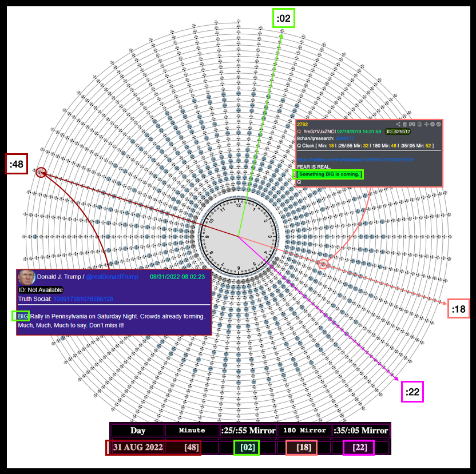Click the circled up-arrow icon on post 2792
Viewport: 476px width, 474px height.
[433, 124]
